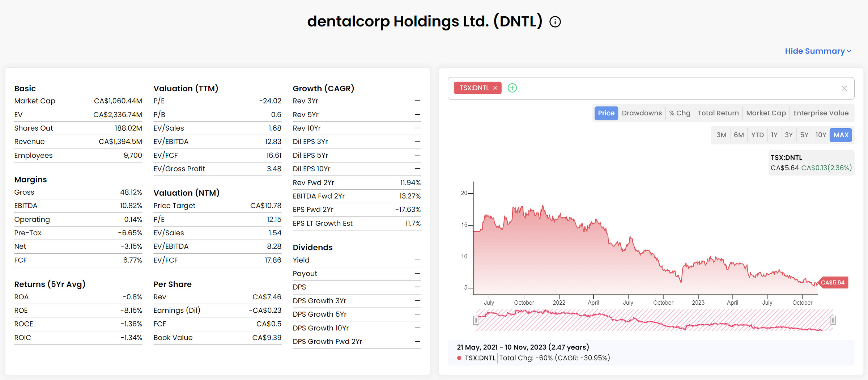Set chart range to 3Y
Viewport: 868px width, 380px height.
788,135
